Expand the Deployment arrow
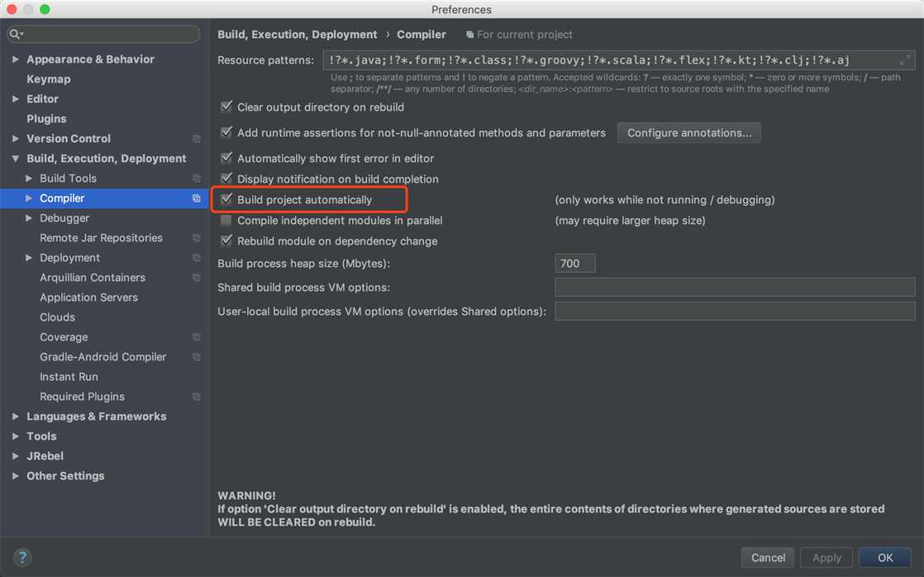The image size is (924, 577). [28, 258]
